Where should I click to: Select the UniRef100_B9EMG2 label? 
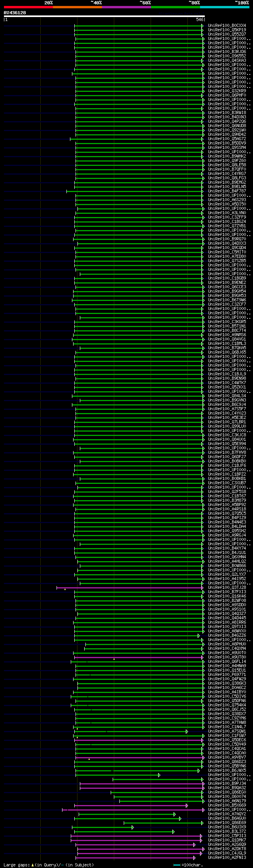pyautogui.click(x=227, y=183)
